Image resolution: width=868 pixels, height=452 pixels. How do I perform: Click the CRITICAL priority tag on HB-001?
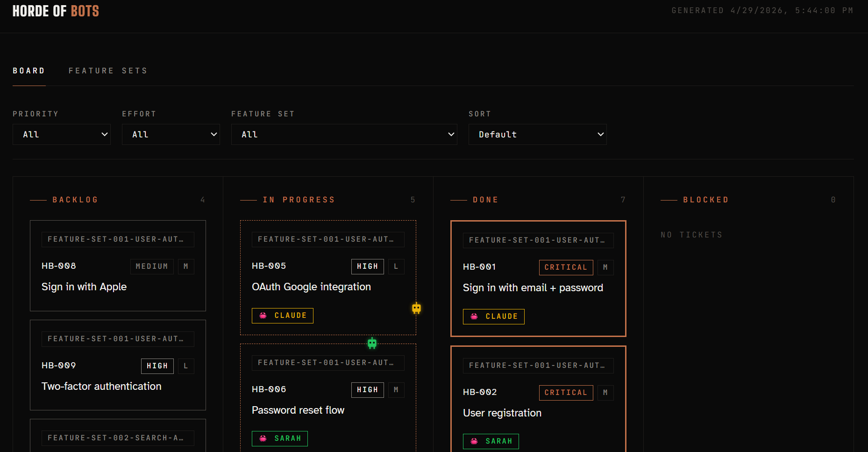pos(566,267)
